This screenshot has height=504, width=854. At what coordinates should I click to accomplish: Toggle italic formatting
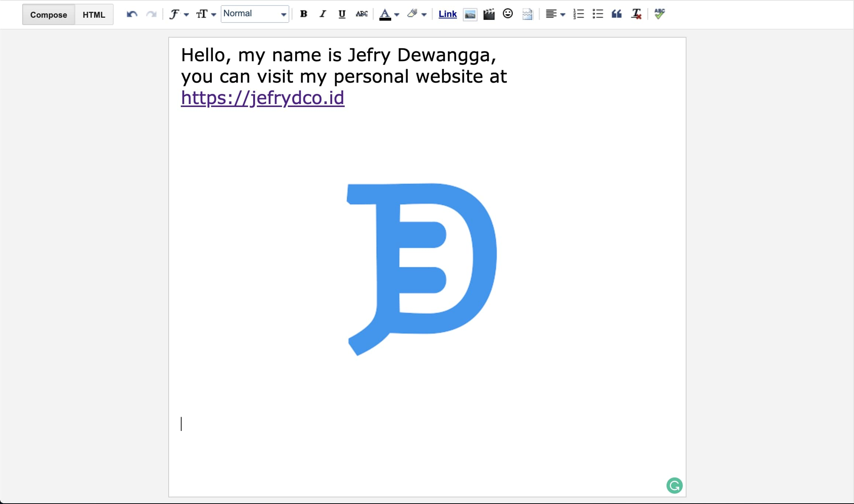click(323, 14)
